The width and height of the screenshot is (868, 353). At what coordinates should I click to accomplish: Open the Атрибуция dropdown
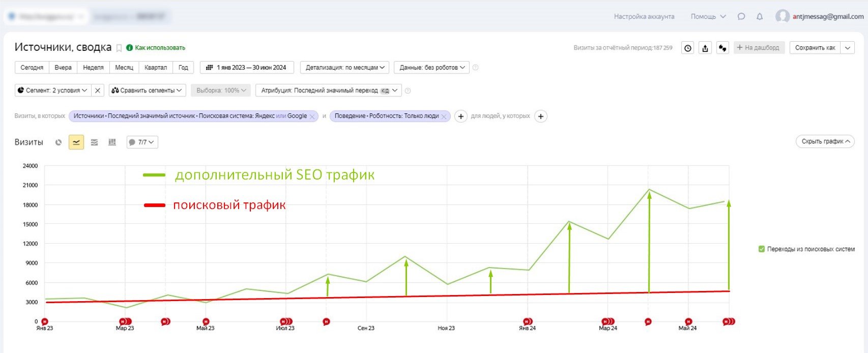pyautogui.click(x=328, y=91)
